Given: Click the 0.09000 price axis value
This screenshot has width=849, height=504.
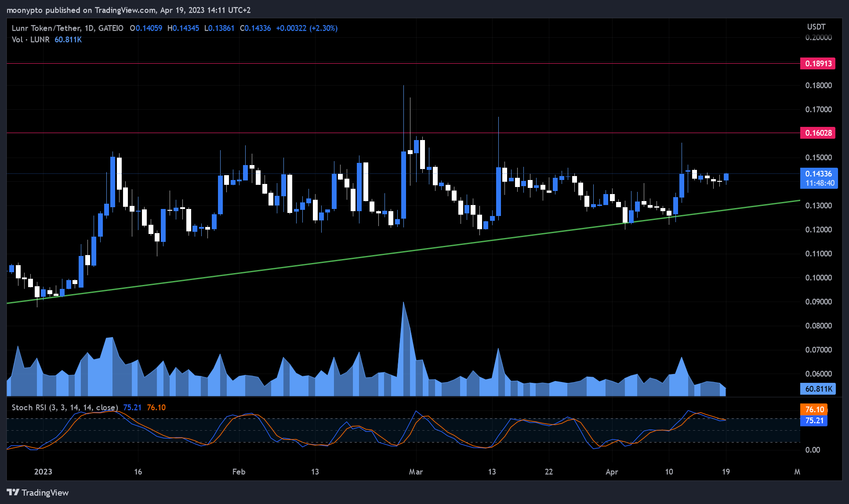Looking at the screenshot, I should (x=818, y=302).
